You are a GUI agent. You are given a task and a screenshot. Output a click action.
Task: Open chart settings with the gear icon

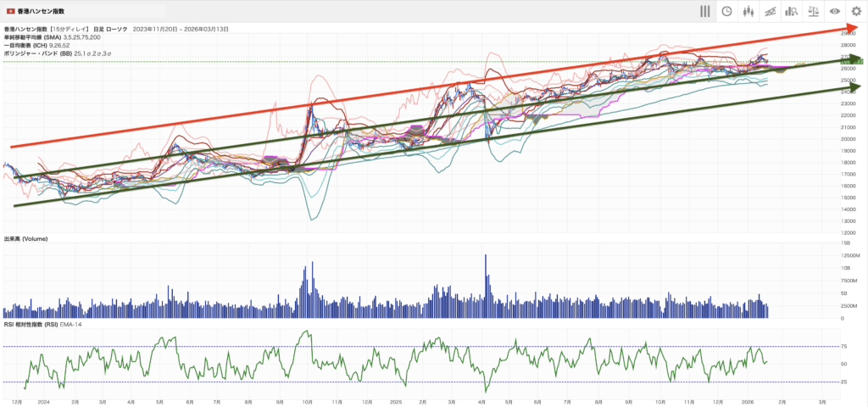point(856,12)
